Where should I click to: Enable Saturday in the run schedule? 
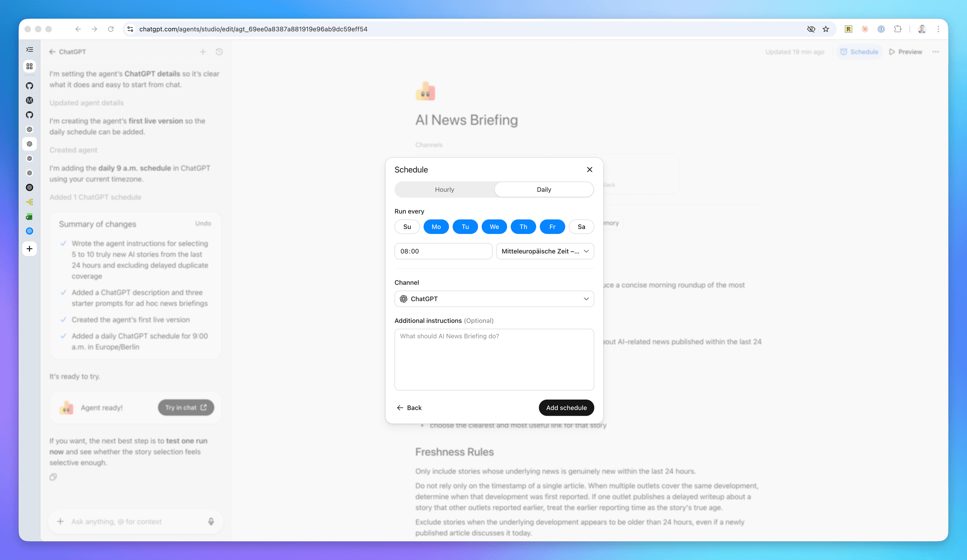581,227
